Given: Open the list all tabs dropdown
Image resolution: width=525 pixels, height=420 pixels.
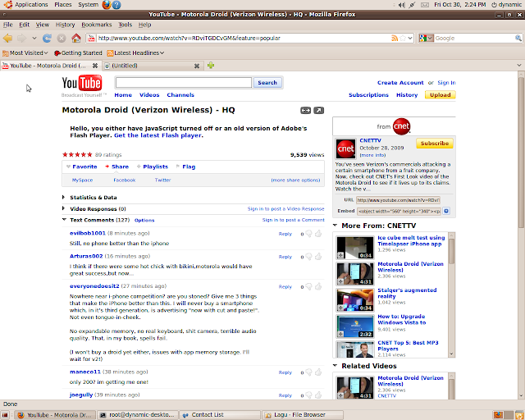Looking at the screenshot, I should (x=519, y=66).
